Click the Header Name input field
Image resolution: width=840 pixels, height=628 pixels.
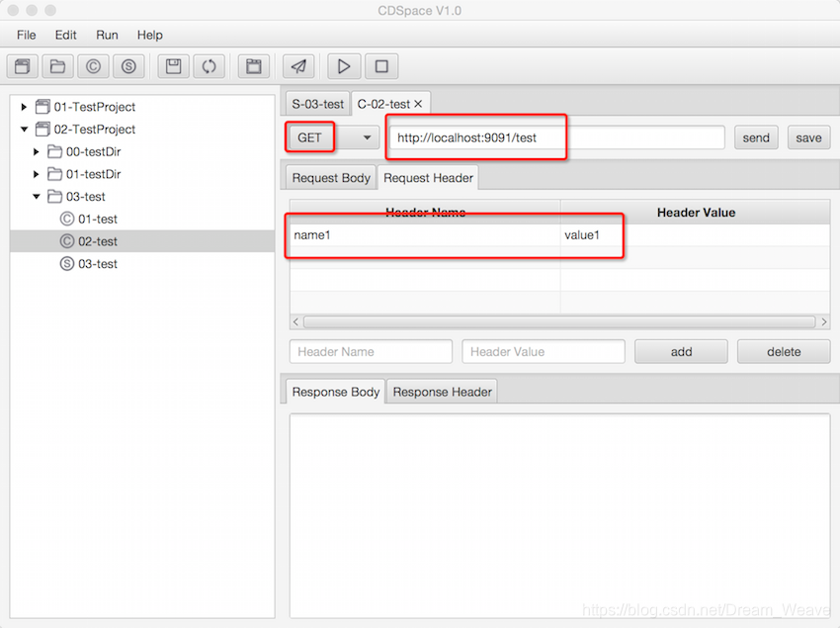click(x=371, y=352)
